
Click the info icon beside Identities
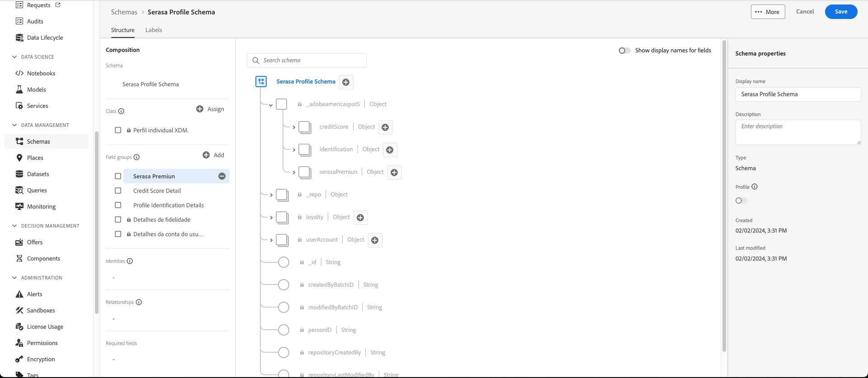coord(130,261)
